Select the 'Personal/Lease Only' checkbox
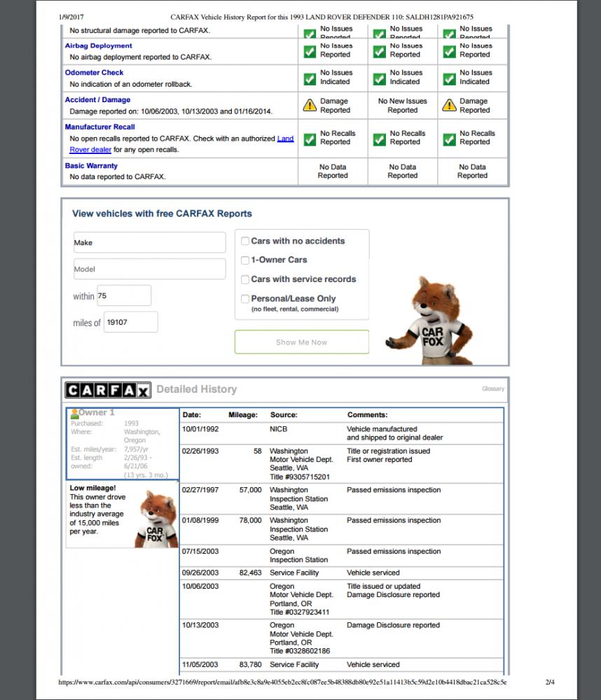 click(x=245, y=299)
